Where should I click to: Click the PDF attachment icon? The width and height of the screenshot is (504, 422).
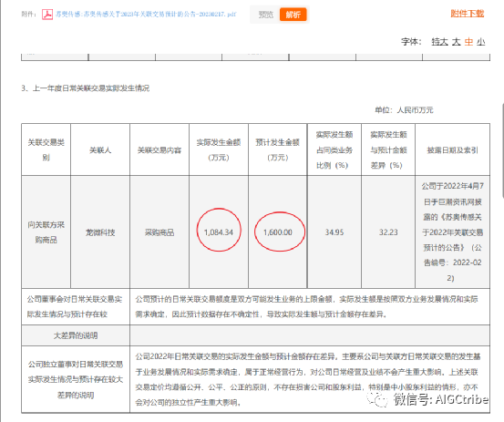pyautogui.click(x=47, y=15)
